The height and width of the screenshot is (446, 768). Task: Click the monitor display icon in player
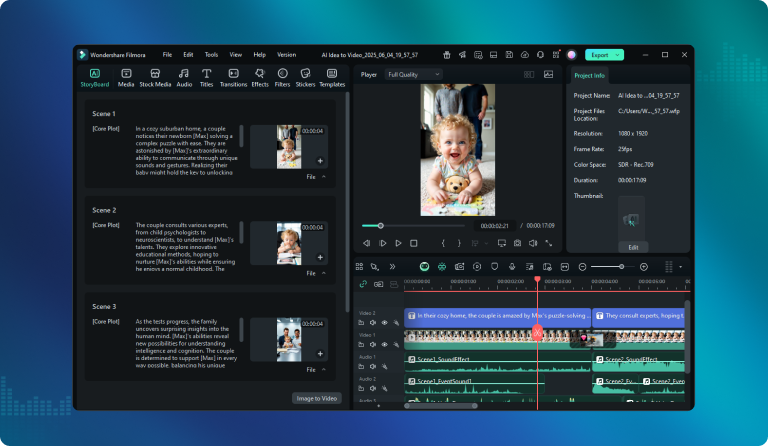click(502, 243)
